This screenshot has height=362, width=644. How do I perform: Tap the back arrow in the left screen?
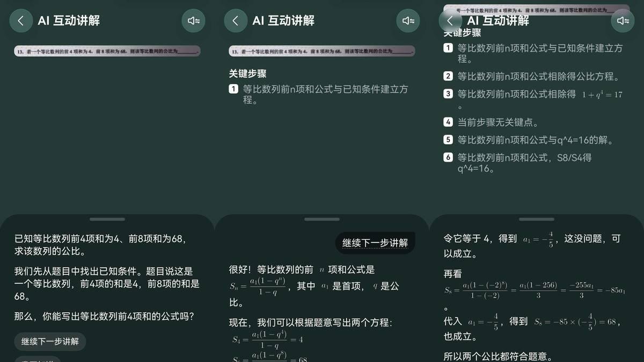click(x=21, y=21)
